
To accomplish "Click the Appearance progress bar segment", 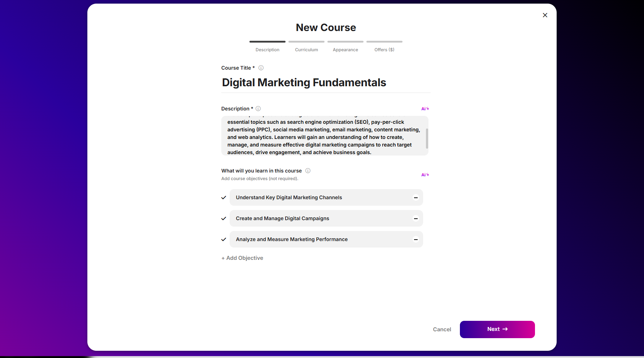I will point(345,42).
